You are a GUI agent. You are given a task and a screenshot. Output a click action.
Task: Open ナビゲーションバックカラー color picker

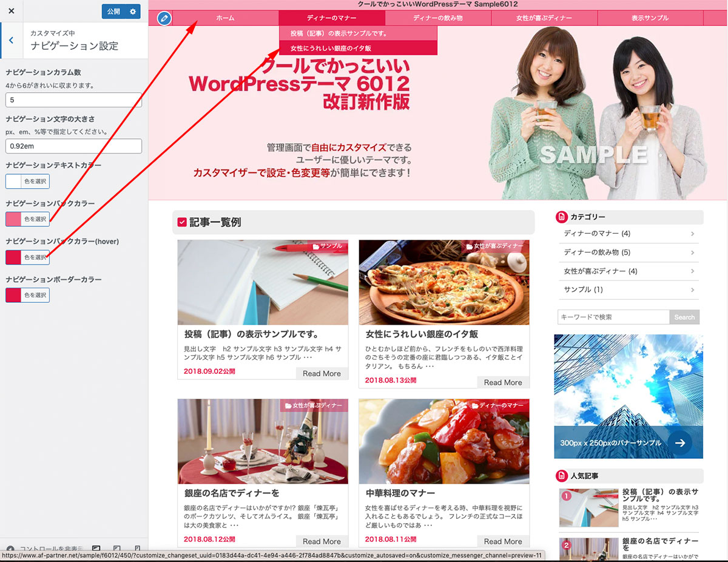[x=27, y=219]
